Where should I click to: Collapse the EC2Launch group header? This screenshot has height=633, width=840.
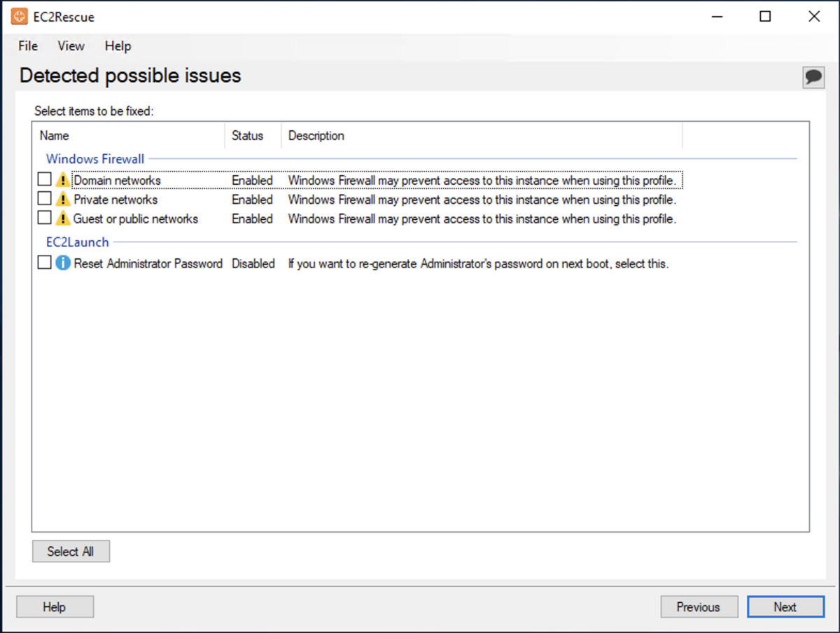(77, 242)
